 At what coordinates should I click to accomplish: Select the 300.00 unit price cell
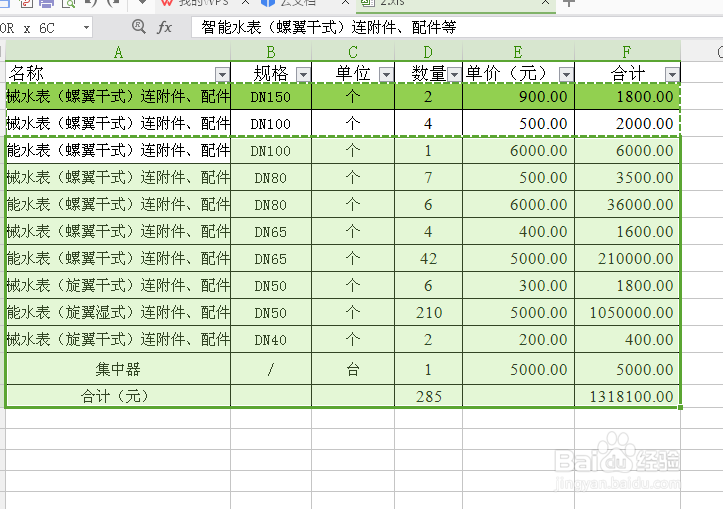[518, 286]
